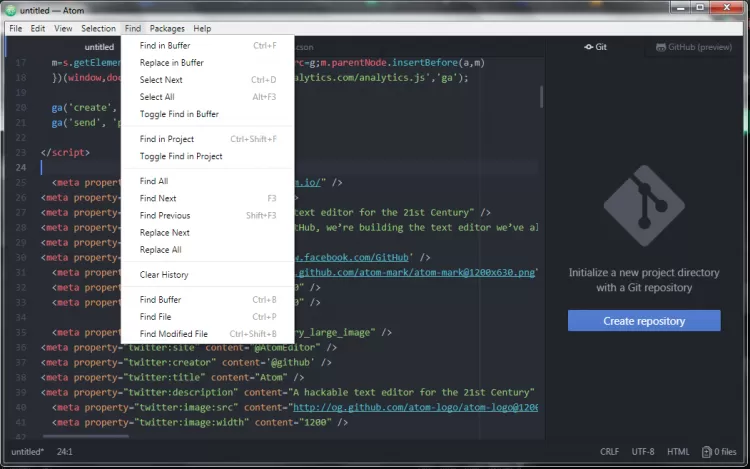Change HTML grammar in status bar
This screenshot has height=469, width=750.
tap(678, 452)
